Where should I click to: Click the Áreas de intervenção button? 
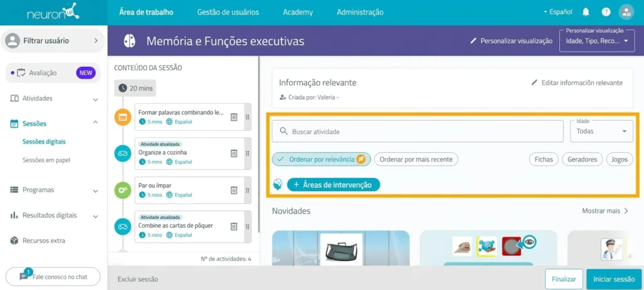pos(333,185)
